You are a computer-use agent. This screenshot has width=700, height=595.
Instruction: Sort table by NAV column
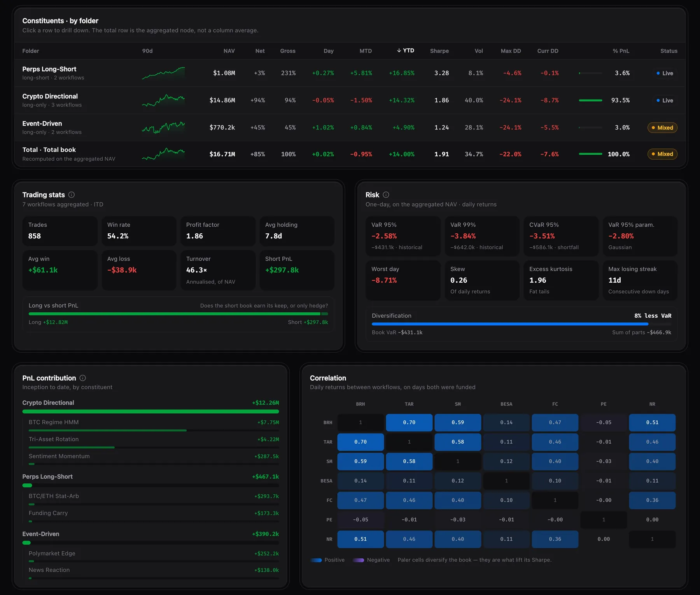coord(229,51)
